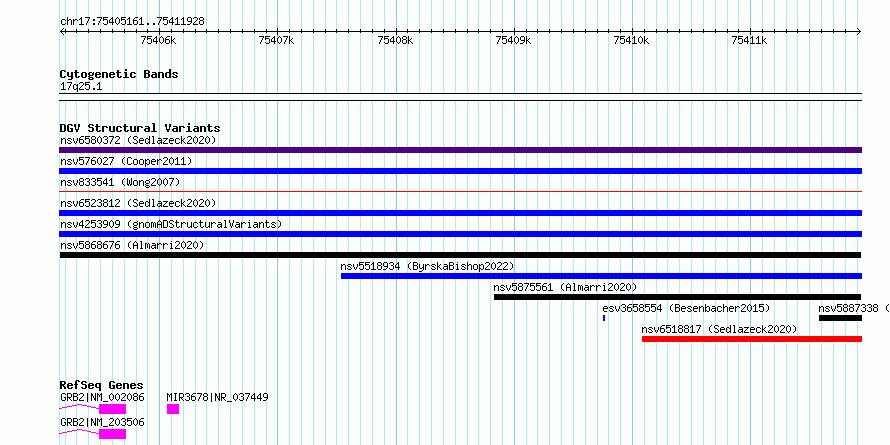Click the blue nsv5518934 variant bar
The height and width of the screenshot is (445, 890).
601,276
